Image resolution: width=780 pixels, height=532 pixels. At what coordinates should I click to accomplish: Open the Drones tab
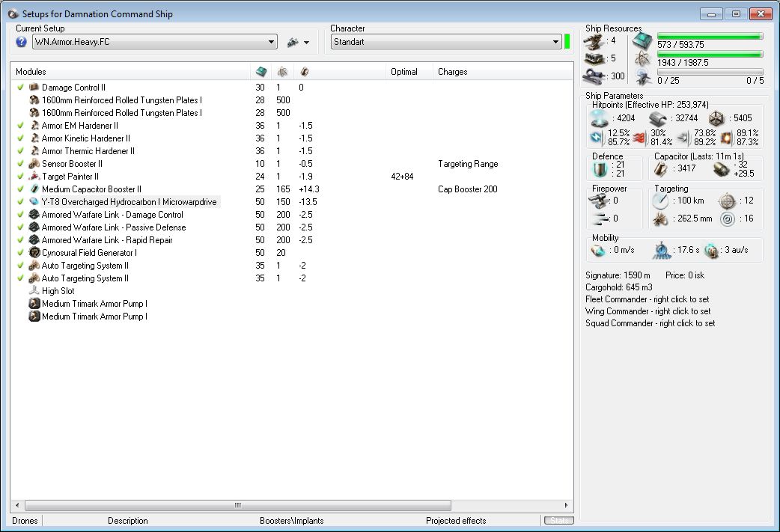click(25, 521)
